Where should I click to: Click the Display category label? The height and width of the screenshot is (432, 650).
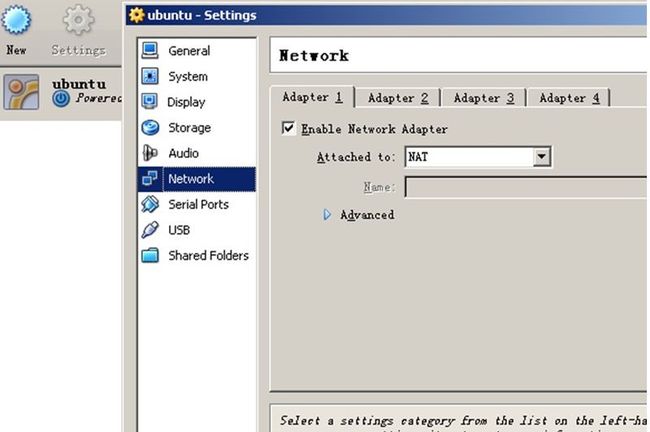(186, 102)
